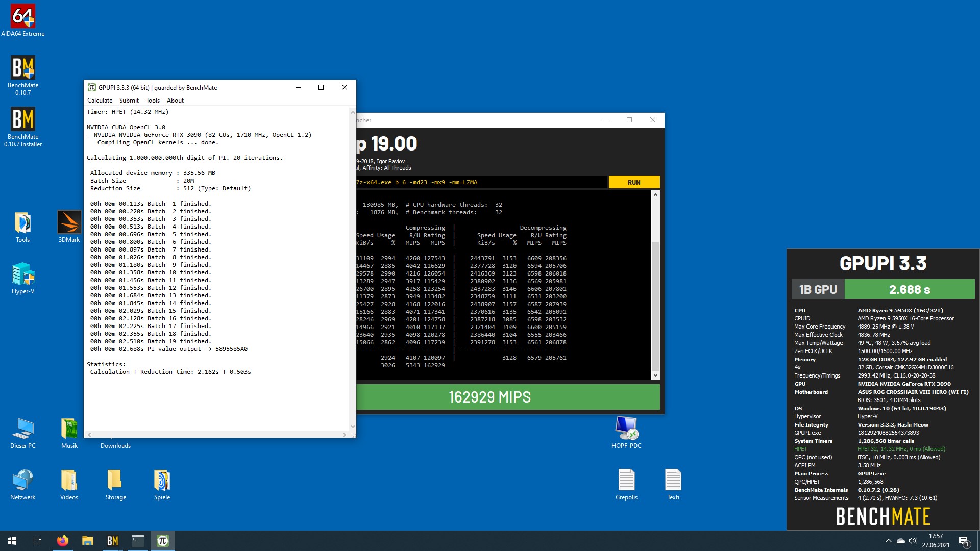Select the Grepolis text file icon
The width and height of the screenshot is (980, 551).
click(626, 485)
